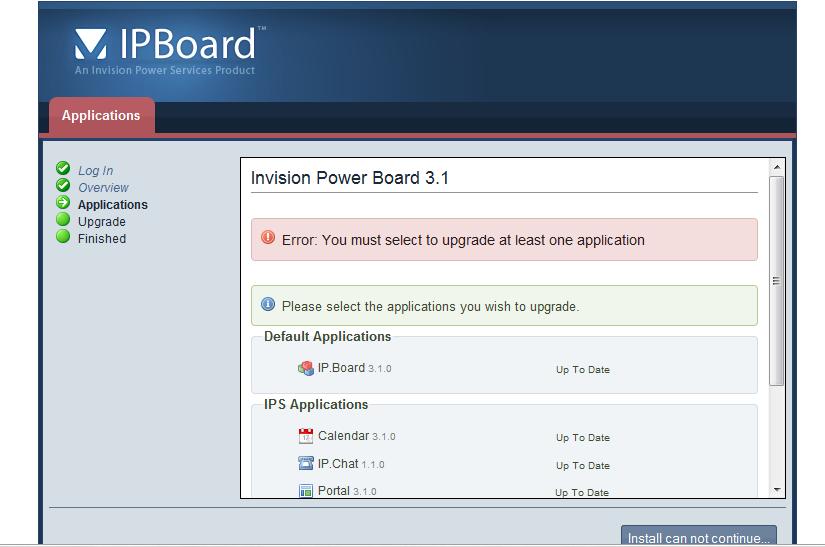
Task: Click the scrollbar down arrow
Action: point(777,490)
